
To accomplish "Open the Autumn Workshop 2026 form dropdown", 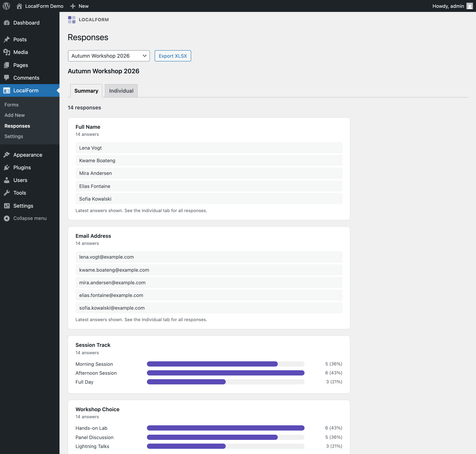I will (x=109, y=56).
